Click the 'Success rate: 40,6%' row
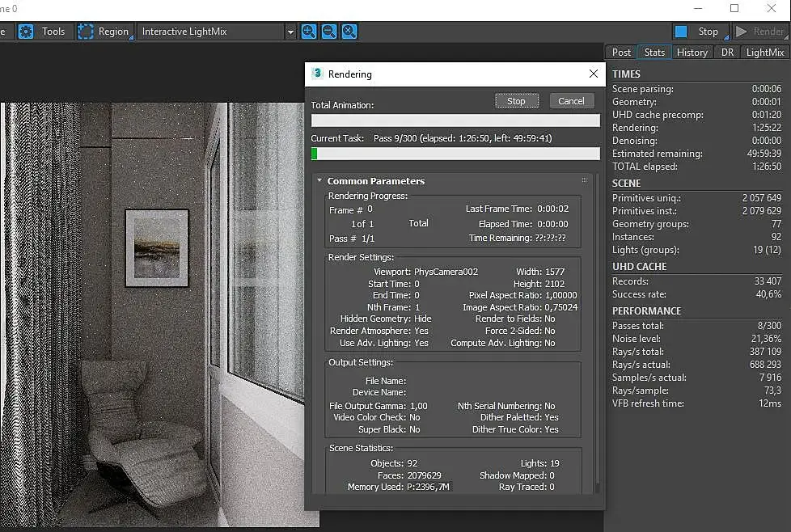The height and width of the screenshot is (532, 791). (x=696, y=294)
